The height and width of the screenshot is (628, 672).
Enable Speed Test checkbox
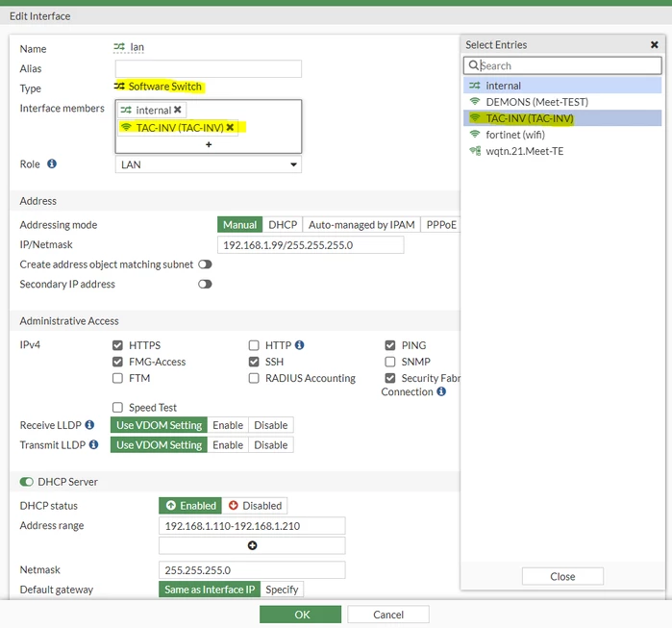point(117,407)
